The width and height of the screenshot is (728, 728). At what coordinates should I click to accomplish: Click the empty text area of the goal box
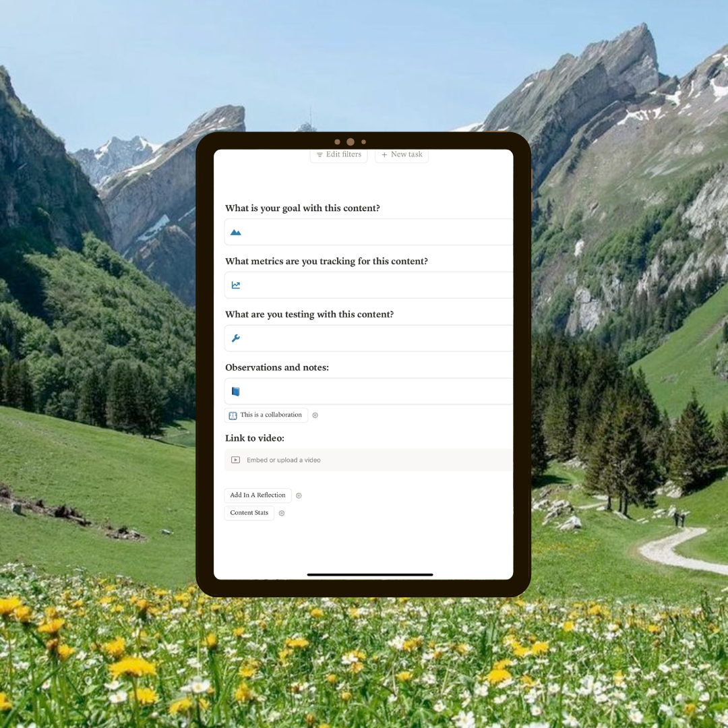point(377,233)
